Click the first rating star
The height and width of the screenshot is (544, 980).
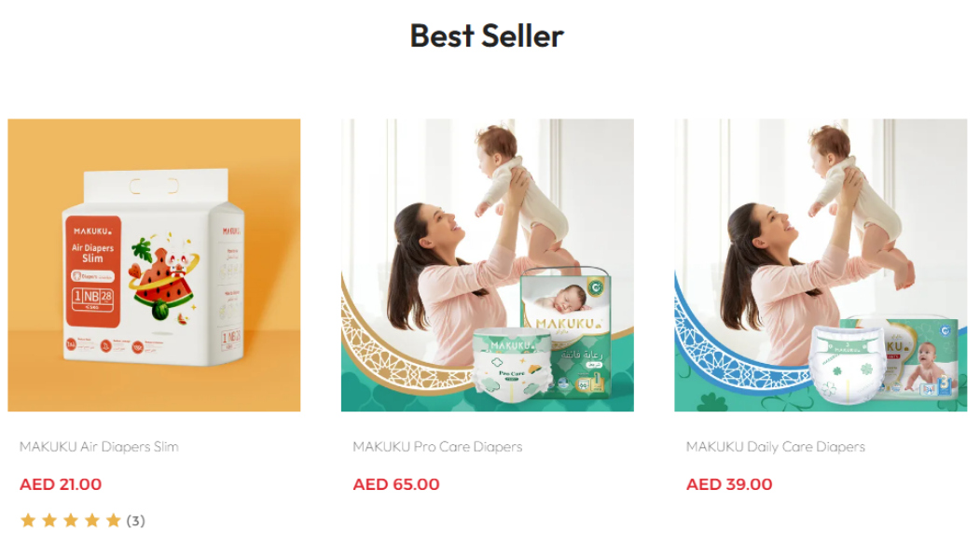[x=28, y=521]
